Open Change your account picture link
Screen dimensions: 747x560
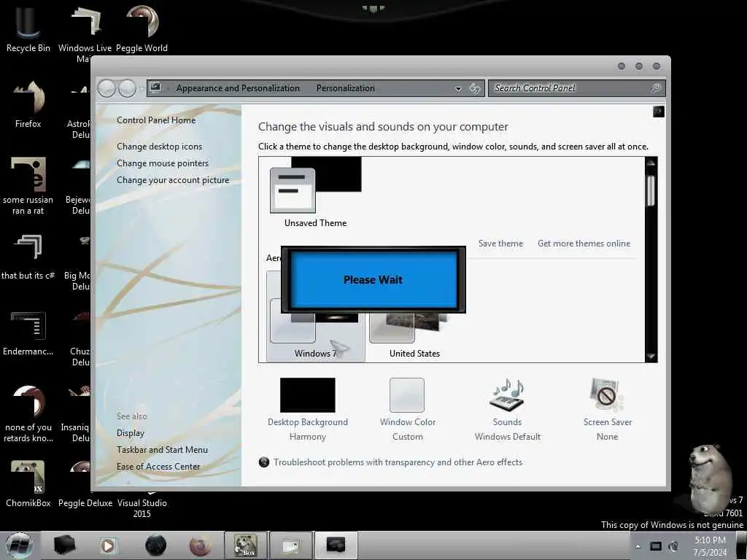tap(172, 180)
